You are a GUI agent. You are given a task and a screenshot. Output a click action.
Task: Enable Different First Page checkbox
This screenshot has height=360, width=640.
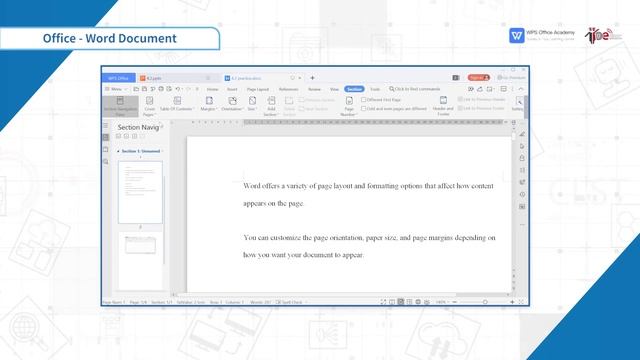click(x=364, y=100)
